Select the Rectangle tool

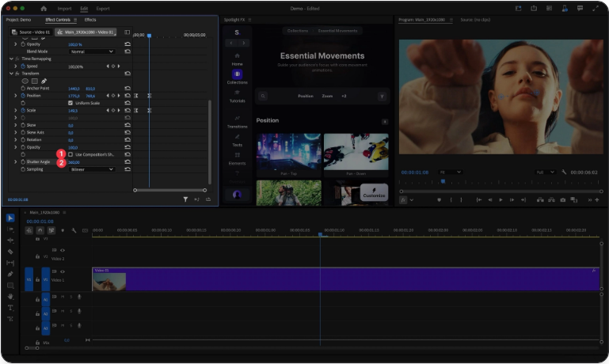(10, 285)
